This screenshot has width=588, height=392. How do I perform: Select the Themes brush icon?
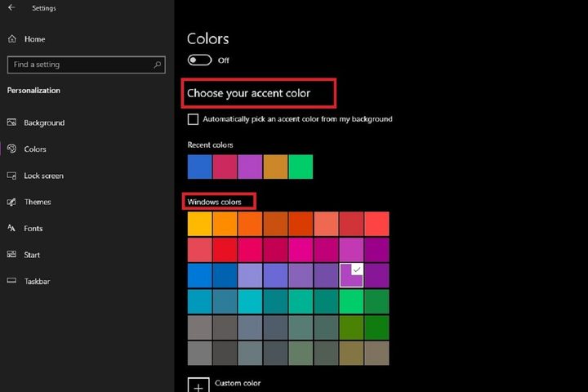[11, 202]
